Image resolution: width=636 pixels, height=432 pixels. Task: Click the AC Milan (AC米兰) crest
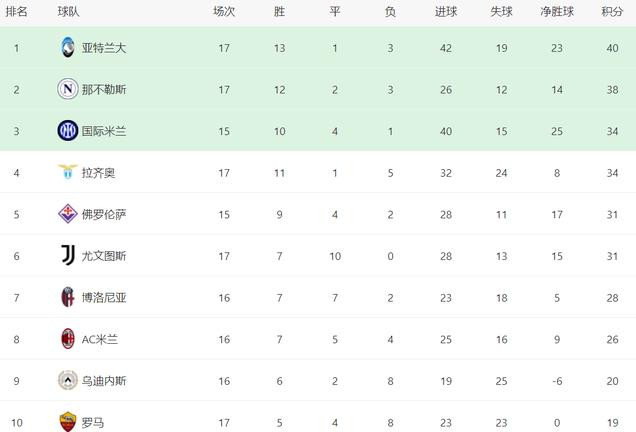click(x=68, y=339)
